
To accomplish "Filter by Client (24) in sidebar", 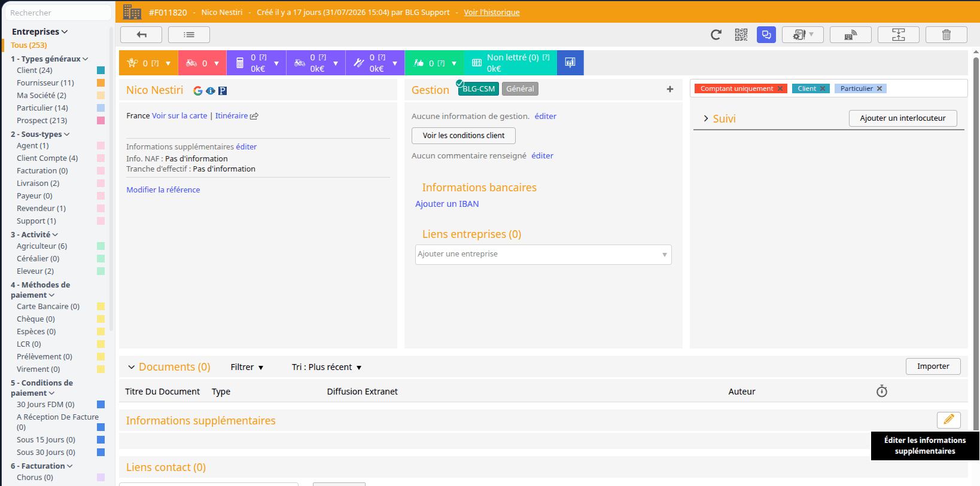I will point(35,70).
